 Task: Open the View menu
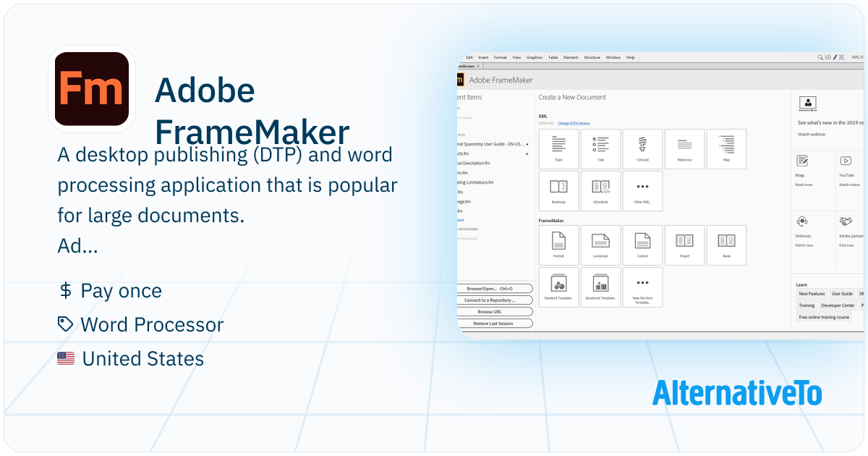[516, 57]
